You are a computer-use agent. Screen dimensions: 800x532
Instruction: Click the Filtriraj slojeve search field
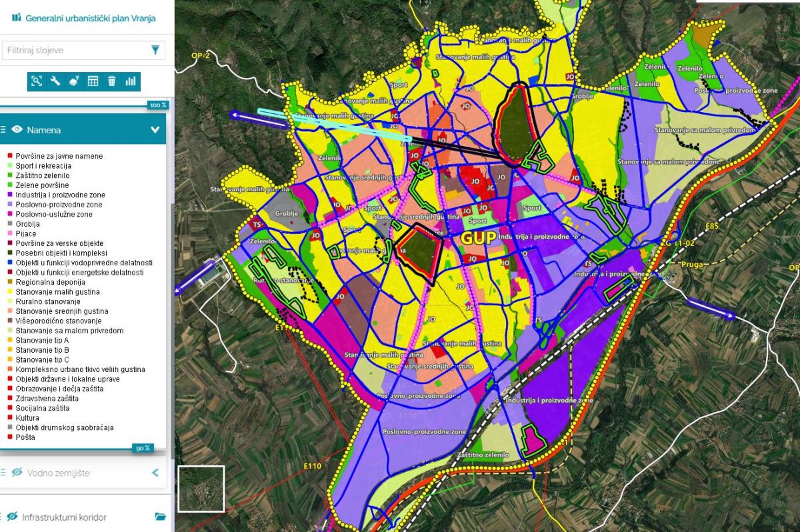coord(73,50)
